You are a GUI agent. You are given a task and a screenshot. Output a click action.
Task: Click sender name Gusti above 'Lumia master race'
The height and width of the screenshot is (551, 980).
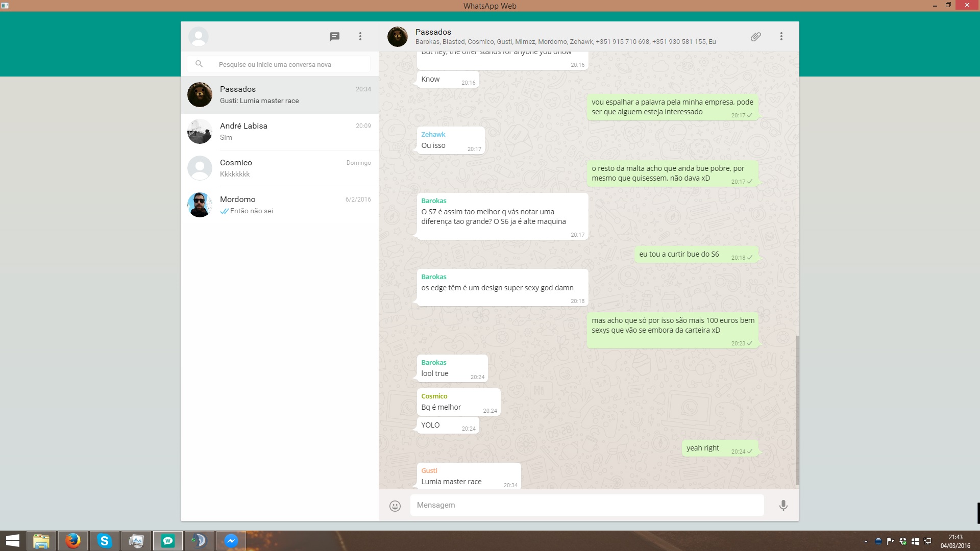point(429,471)
